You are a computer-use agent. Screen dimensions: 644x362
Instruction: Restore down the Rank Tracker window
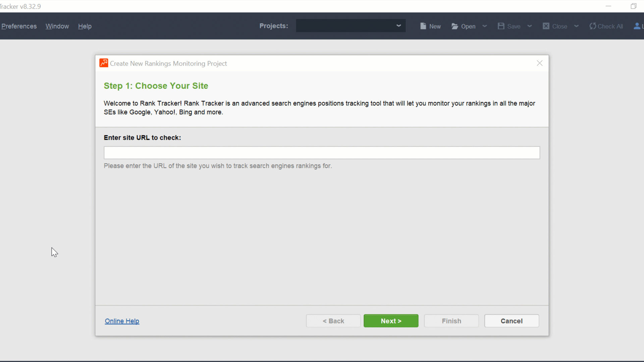[x=634, y=6]
